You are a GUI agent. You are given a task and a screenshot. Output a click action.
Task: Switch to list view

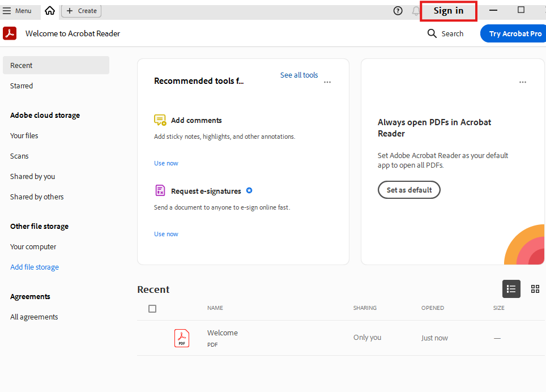[x=511, y=289]
